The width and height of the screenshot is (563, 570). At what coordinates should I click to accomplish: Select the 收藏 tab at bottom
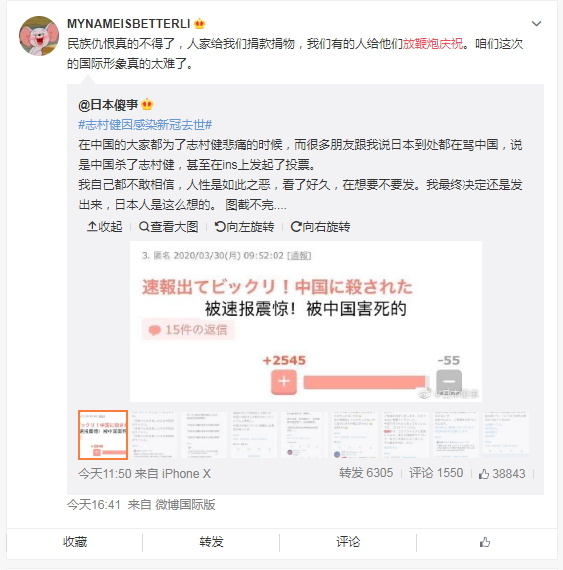(75, 542)
